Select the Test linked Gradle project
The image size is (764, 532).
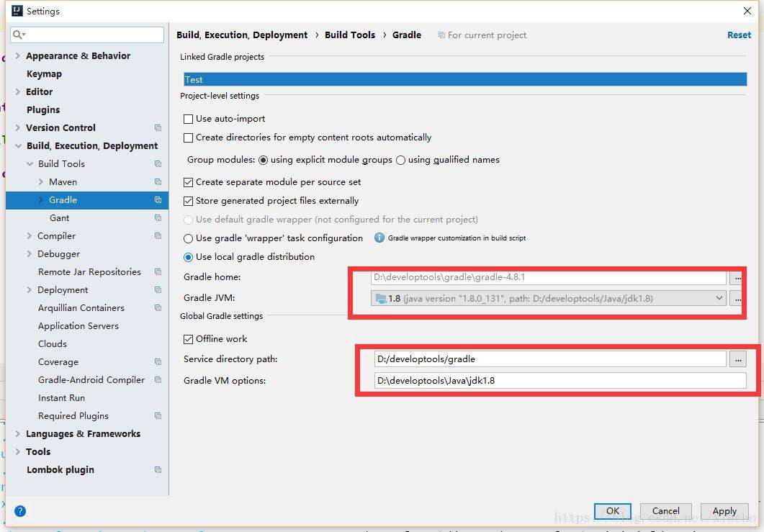[465, 79]
